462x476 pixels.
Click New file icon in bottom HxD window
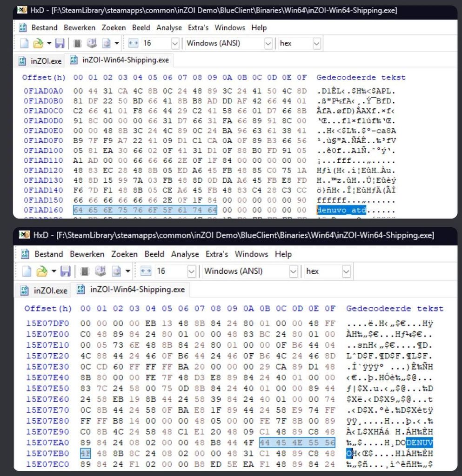point(27,271)
